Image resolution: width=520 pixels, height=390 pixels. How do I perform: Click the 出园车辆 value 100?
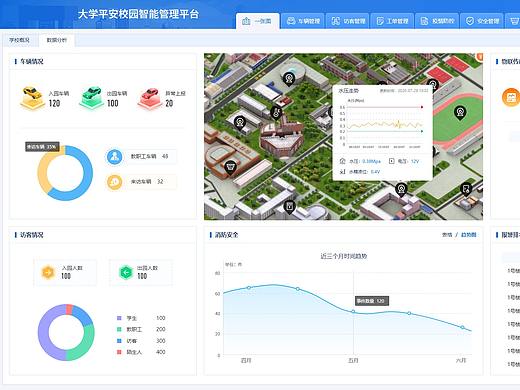pos(113,103)
